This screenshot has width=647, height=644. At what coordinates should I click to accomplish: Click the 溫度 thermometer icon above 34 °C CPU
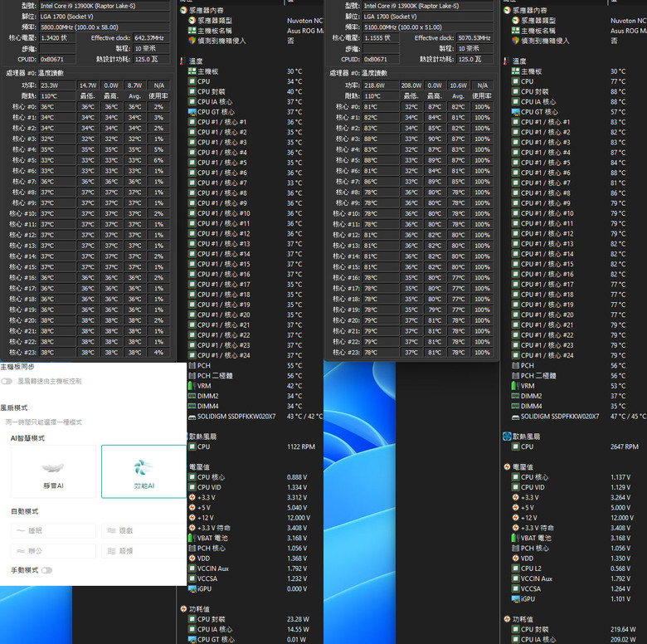tap(182, 61)
